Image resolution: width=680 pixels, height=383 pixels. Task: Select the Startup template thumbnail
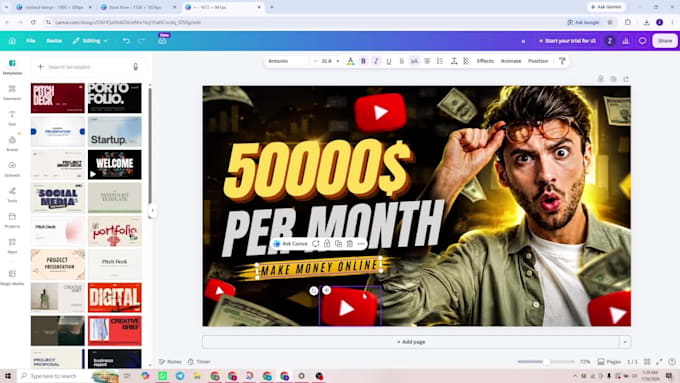(x=114, y=132)
